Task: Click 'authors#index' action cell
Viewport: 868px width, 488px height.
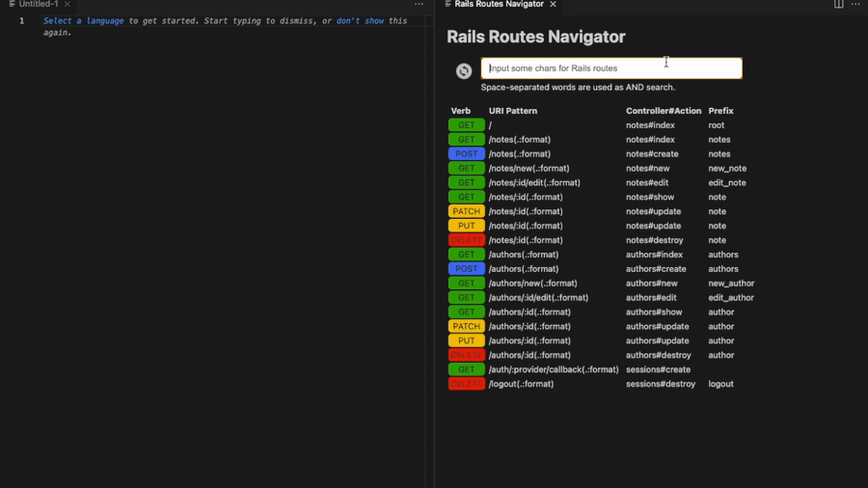Action: click(654, 255)
